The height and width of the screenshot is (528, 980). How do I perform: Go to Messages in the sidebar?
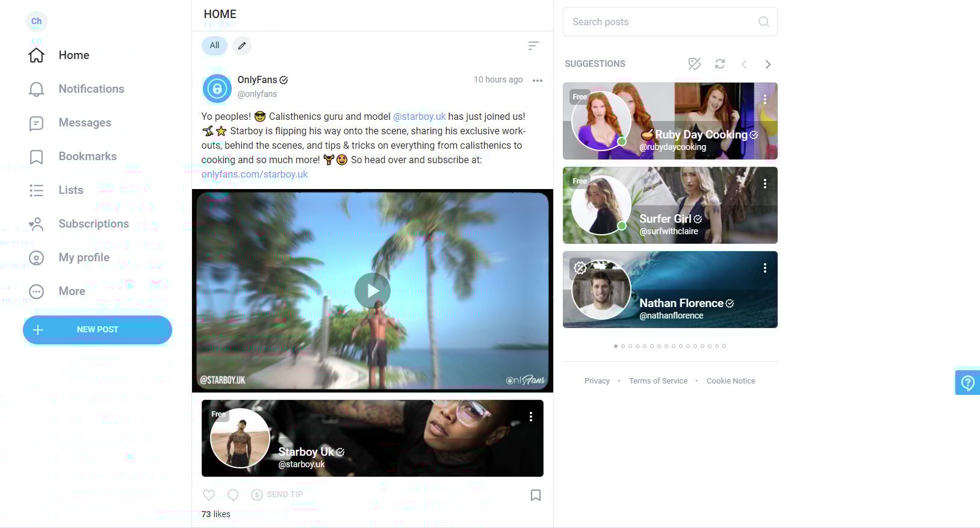click(x=84, y=123)
